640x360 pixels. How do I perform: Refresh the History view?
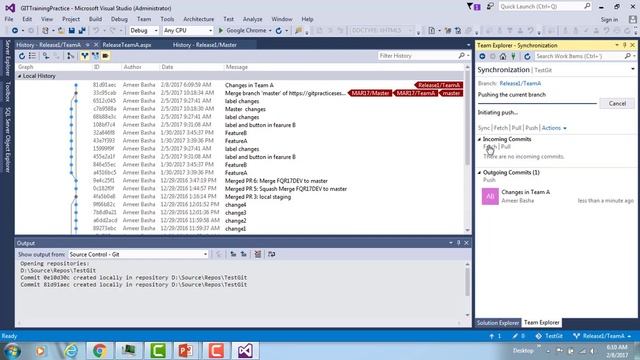22,56
